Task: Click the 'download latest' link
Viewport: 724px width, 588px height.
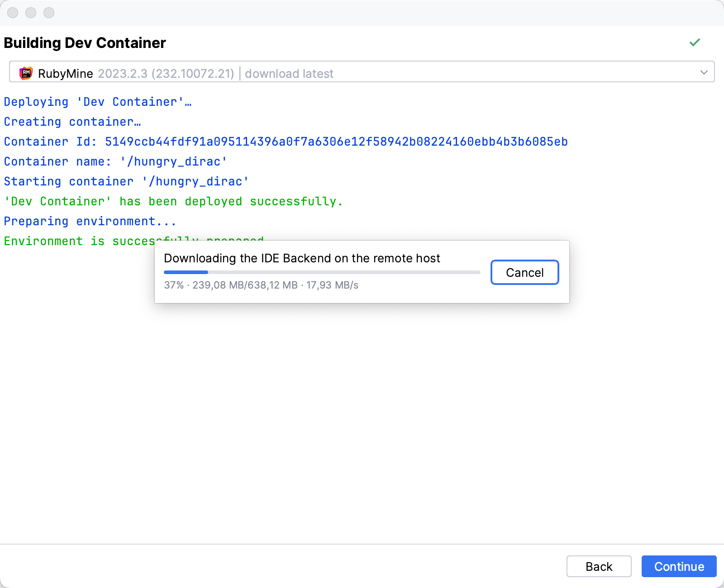Action: [289, 73]
